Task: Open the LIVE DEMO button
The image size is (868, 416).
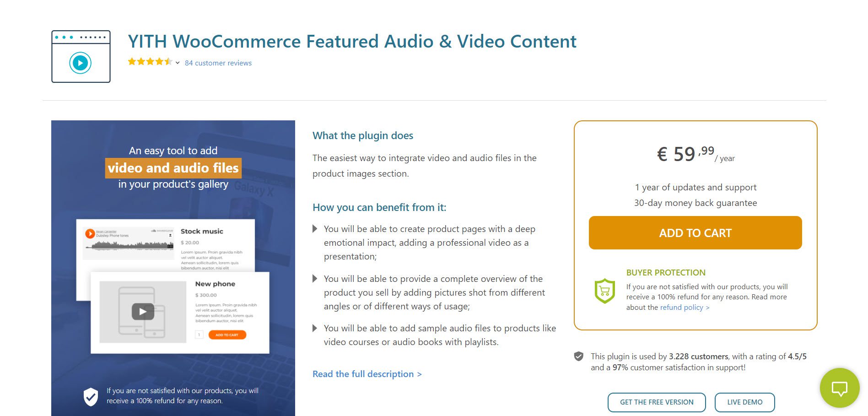Action: click(x=745, y=402)
